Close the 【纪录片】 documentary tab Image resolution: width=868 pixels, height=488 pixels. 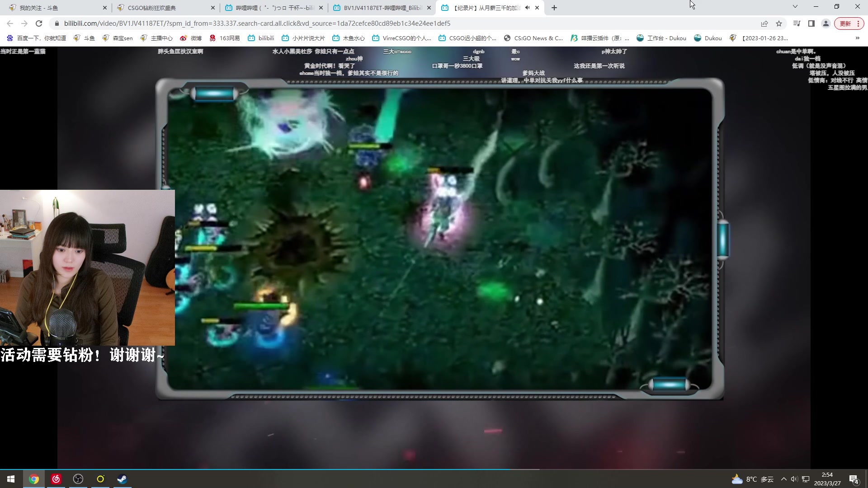(x=537, y=8)
